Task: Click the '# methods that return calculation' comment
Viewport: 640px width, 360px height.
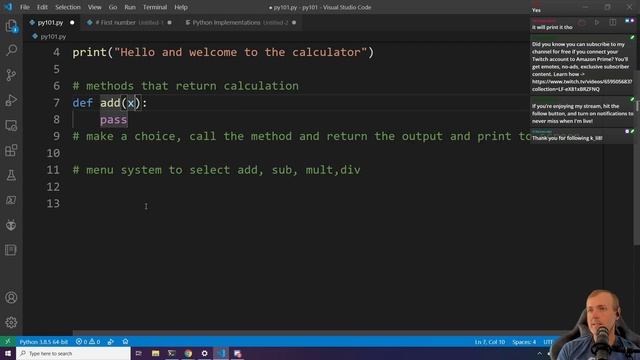Action: click(x=186, y=86)
